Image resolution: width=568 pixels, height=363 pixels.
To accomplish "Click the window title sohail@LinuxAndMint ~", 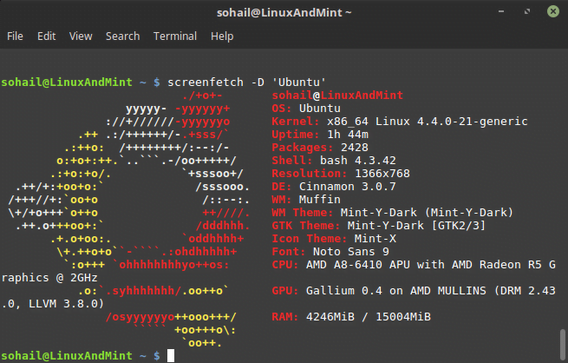I will click(284, 13).
